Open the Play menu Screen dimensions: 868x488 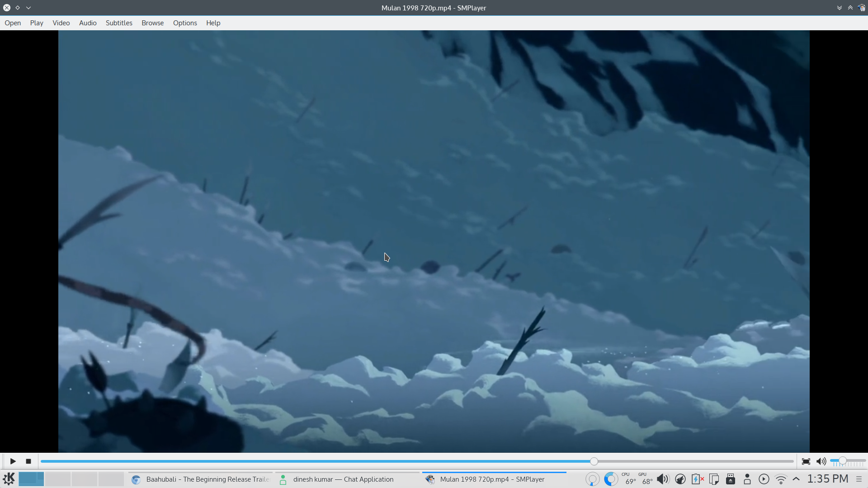point(37,23)
